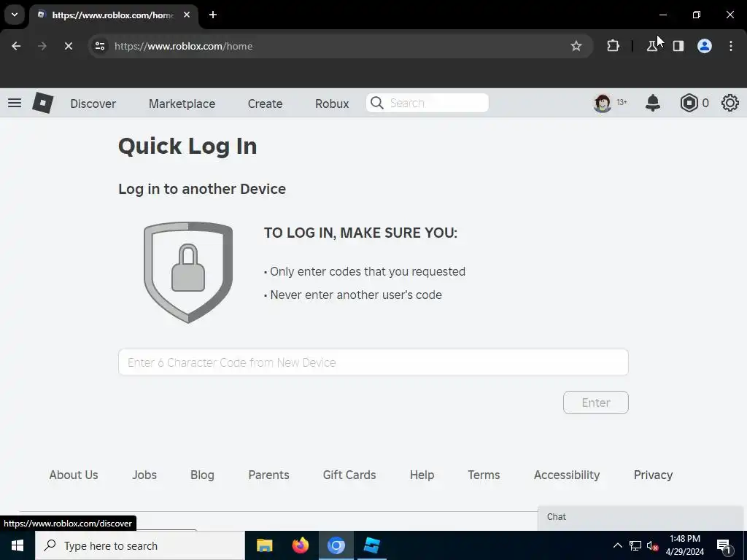Open the Chrome profile avatar

pyautogui.click(x=705, y=46)
